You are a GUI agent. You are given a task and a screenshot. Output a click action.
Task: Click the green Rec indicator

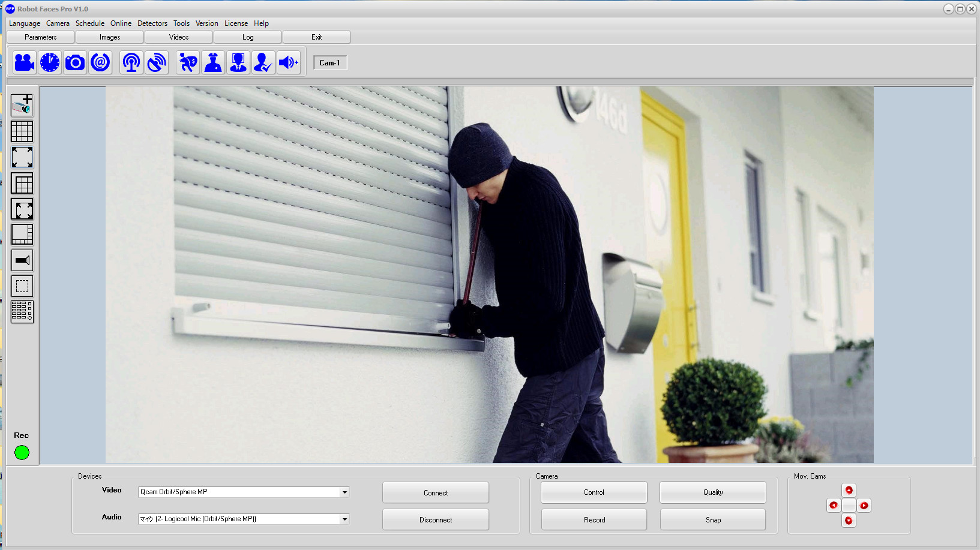pyautogui.click(x=22, y=453)
